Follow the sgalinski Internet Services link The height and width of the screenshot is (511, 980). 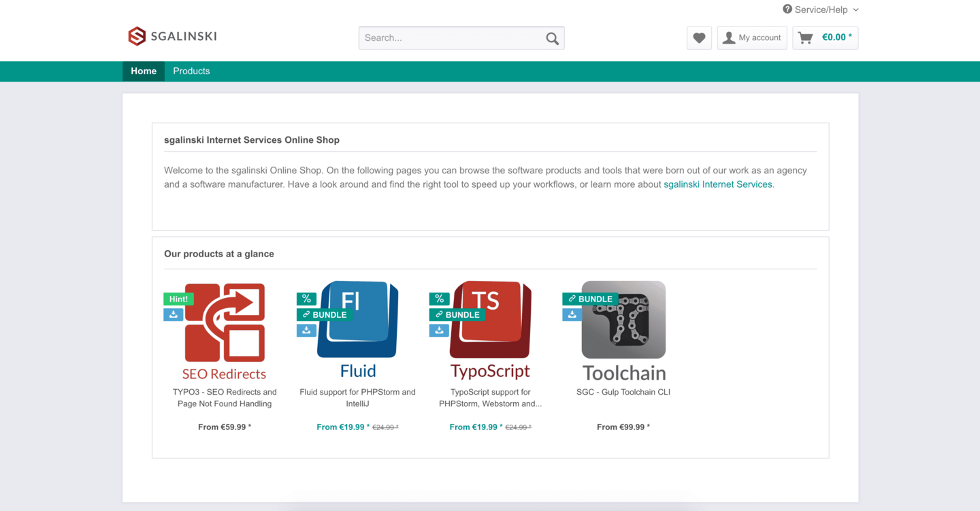[718, 184]
